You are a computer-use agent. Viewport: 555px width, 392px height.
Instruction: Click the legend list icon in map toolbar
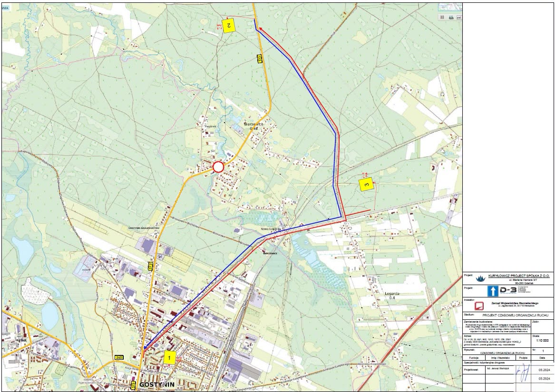coord(442,17)
